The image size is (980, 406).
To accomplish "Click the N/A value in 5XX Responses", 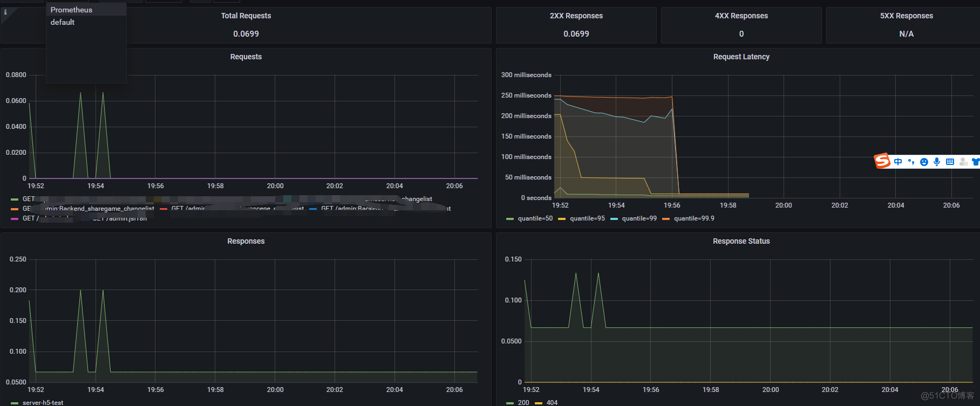I will pyautogui.click(x=907, y=34).
